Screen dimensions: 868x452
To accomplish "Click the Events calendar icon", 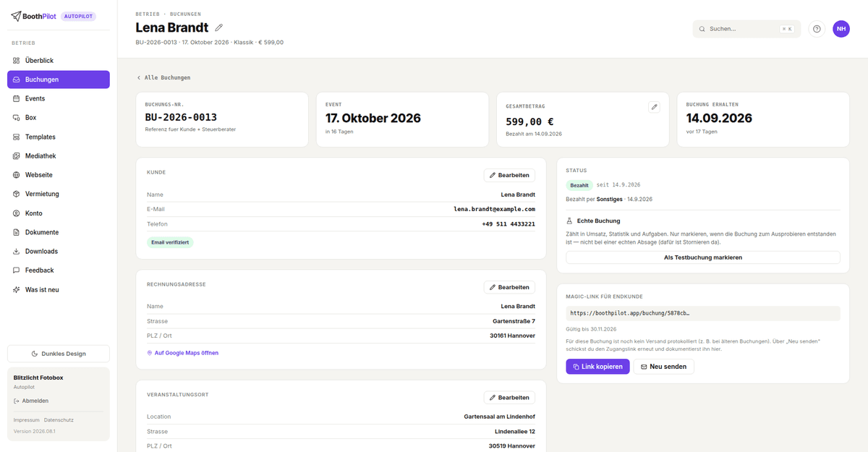I will [x=17, y=98].
